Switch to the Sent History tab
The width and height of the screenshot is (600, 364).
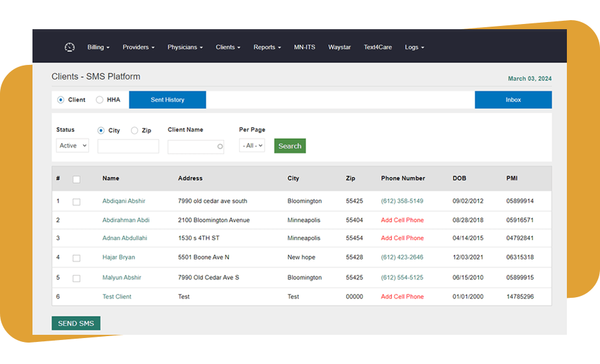pyautogui.click(x=168, y=100)
